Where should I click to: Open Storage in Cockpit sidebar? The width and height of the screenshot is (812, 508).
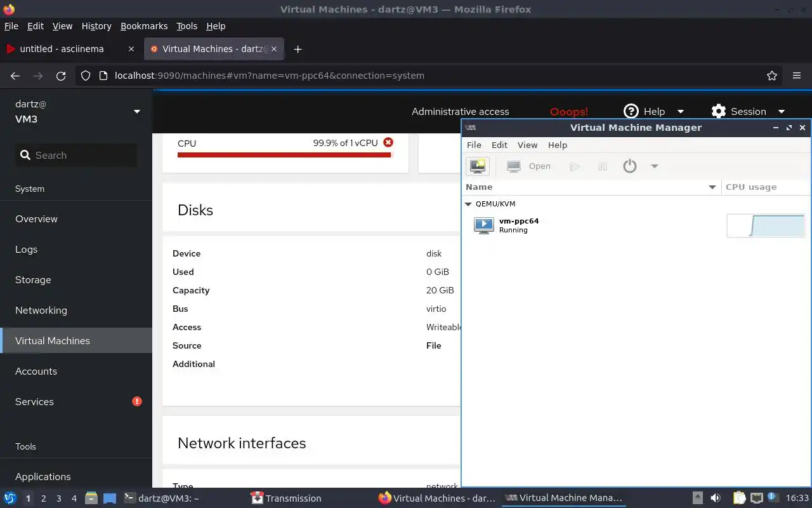tap(76, 279)
